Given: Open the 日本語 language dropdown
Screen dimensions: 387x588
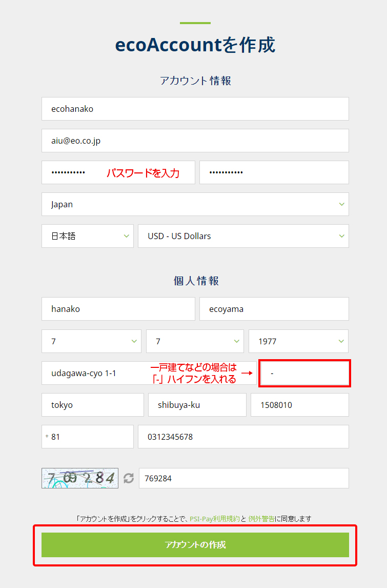Looking at the screenshot, I should click(x=88, y=236).
